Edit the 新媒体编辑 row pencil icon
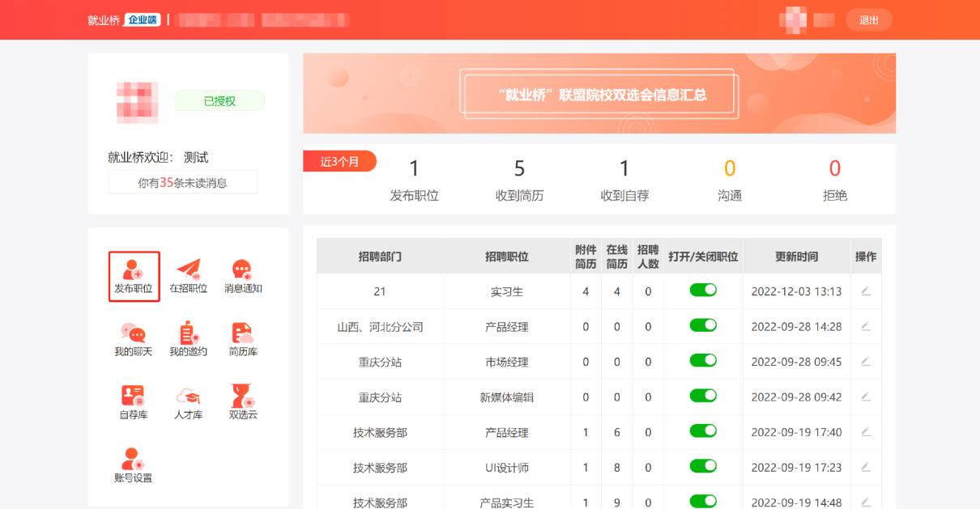Image resolution: width=980 pixels, height=509 pixels. click(866, 397)
